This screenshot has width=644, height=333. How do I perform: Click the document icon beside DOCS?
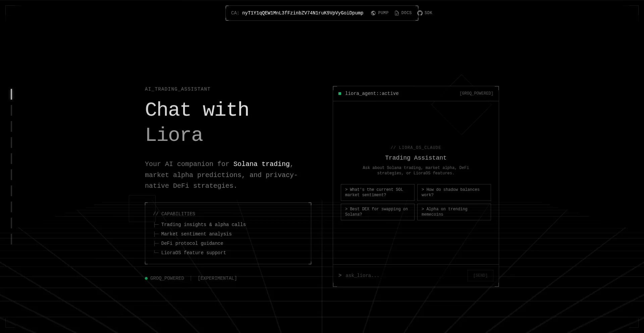[396, 13]
